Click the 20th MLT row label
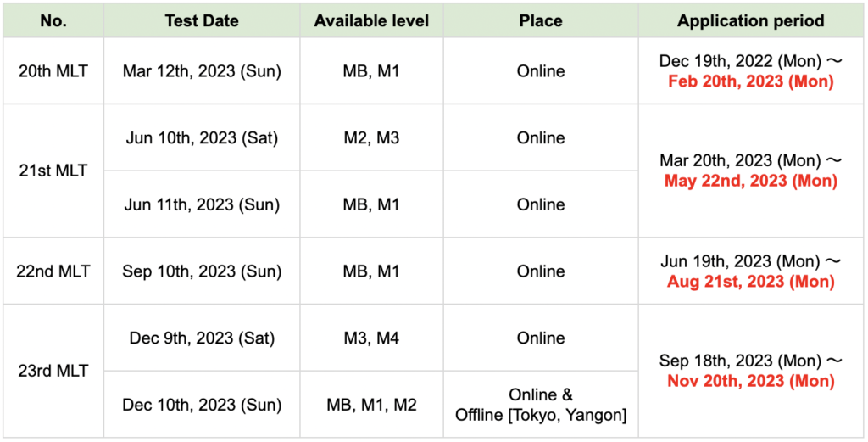Image resolution: width=868 pixels, height=442 pixels. tap(53, 71)
